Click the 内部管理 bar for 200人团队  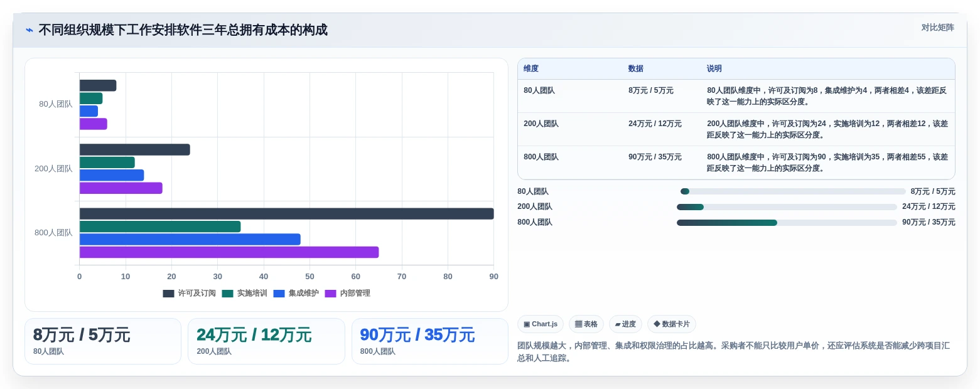(121, 188)
